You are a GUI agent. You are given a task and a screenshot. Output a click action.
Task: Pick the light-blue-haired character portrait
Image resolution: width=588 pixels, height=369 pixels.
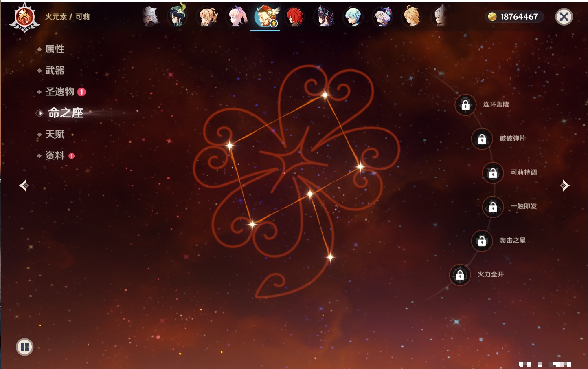click(353, 17)
